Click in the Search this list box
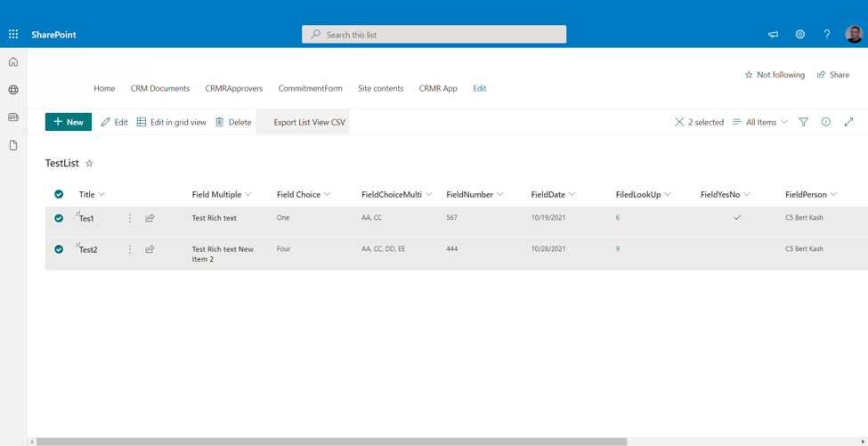This screenshot has height=446, width=868. coord(434,35)
